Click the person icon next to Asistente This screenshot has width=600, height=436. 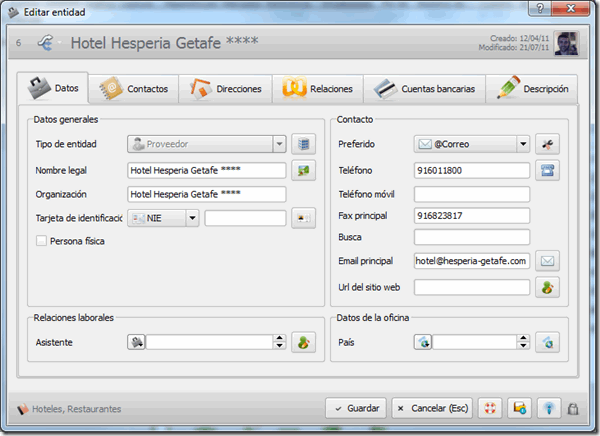303,342
